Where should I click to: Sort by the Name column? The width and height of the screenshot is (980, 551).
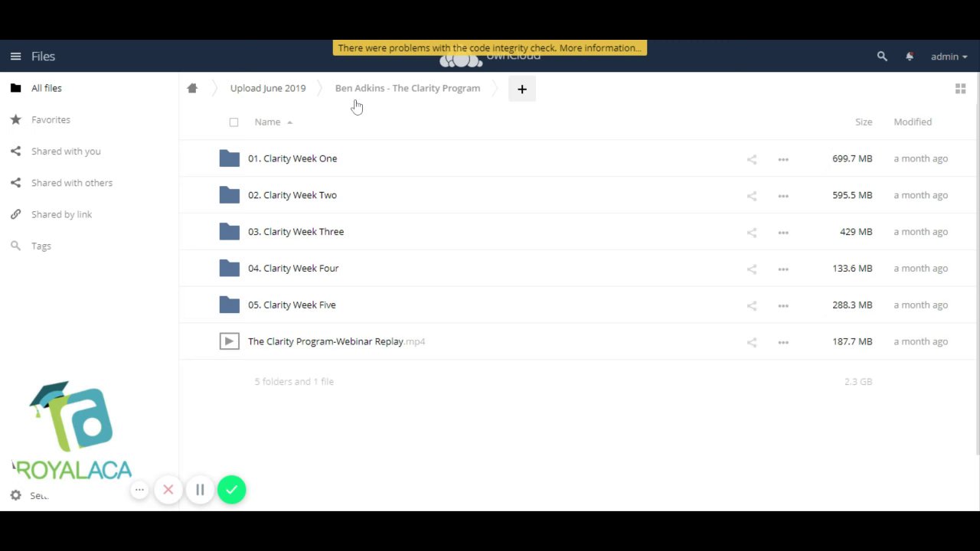click(273, 122)
